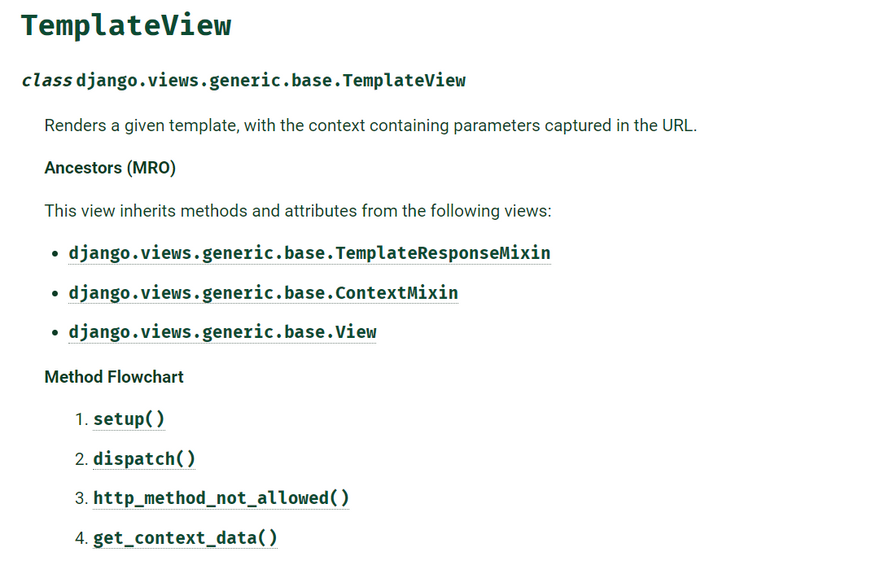Follow the ContextMixin ancestor link

263,293
